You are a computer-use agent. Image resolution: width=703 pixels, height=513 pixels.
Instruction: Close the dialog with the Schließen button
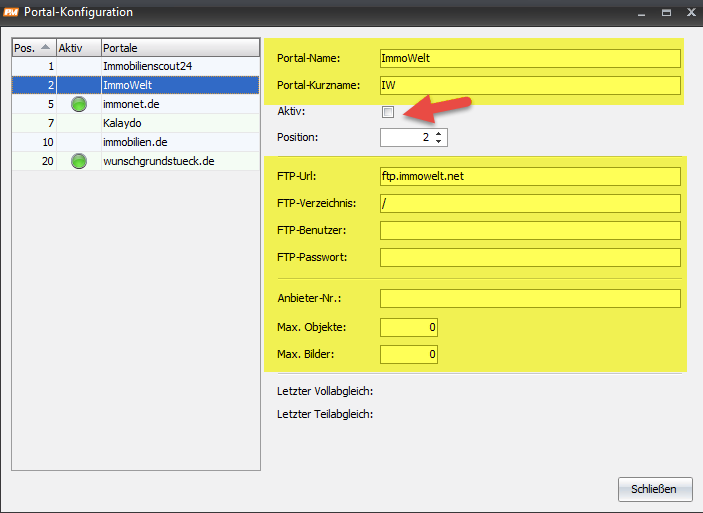[655, 489]
